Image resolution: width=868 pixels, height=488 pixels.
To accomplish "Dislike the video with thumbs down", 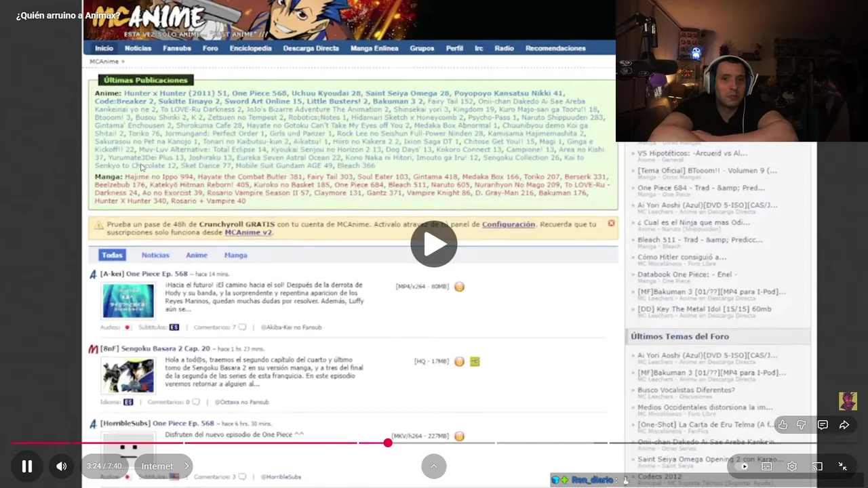I will tap(802, 425).
